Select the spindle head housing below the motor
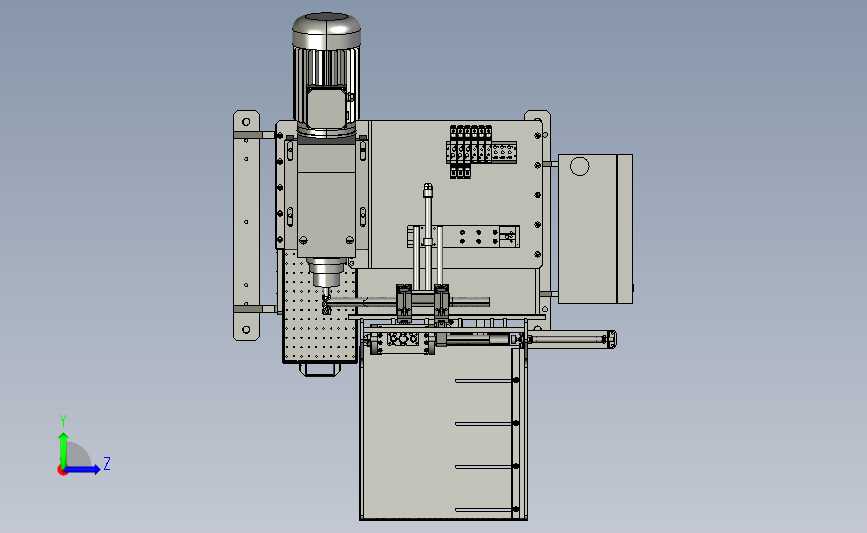The width and height of the screenshot is (867, 533). click(x=326, y=199)
